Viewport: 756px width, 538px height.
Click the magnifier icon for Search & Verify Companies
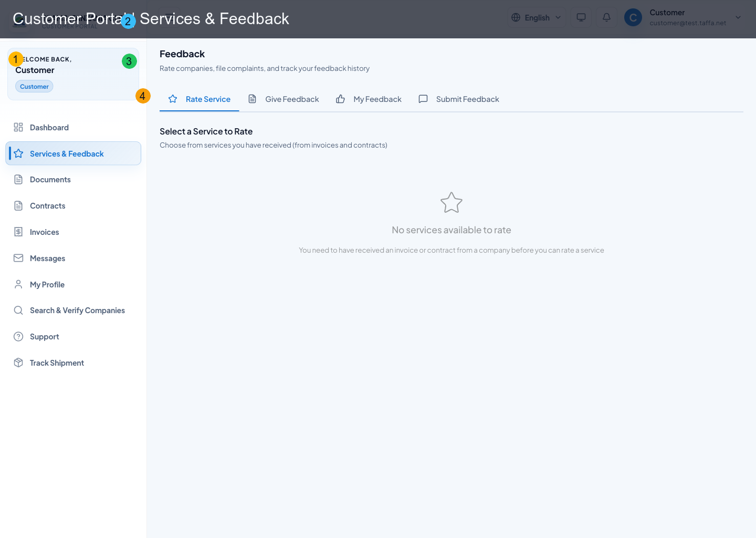[18, 311]
